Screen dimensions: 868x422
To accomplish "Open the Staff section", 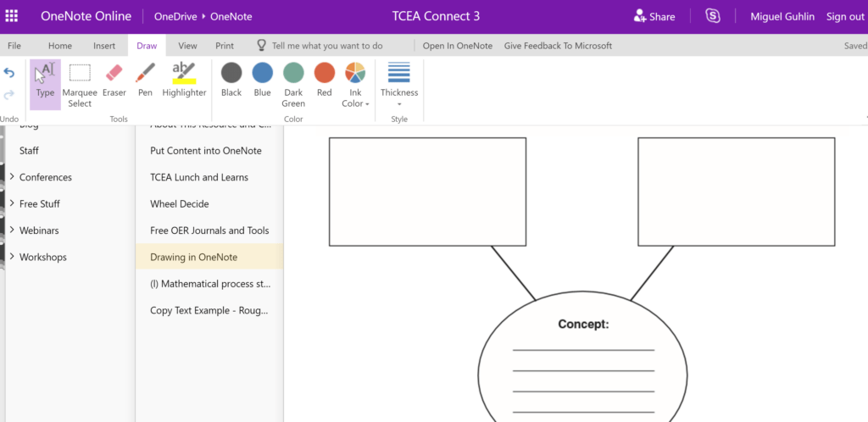I will [x=29, y=151].
